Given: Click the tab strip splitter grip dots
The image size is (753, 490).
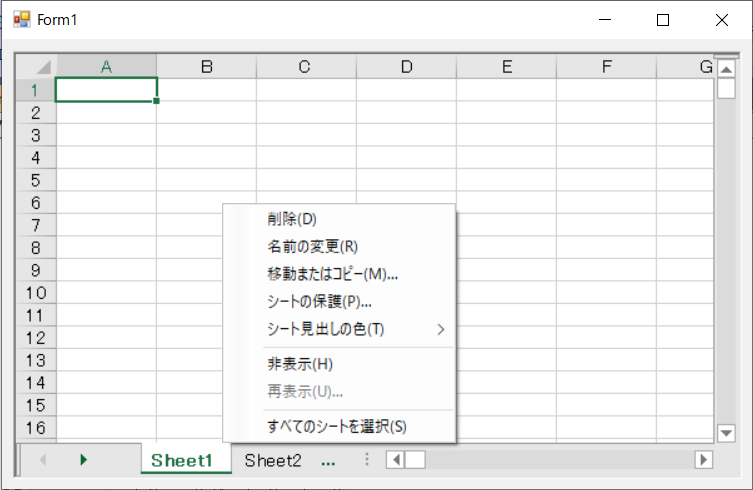Looking at the screenshot, I should point(367,459).
